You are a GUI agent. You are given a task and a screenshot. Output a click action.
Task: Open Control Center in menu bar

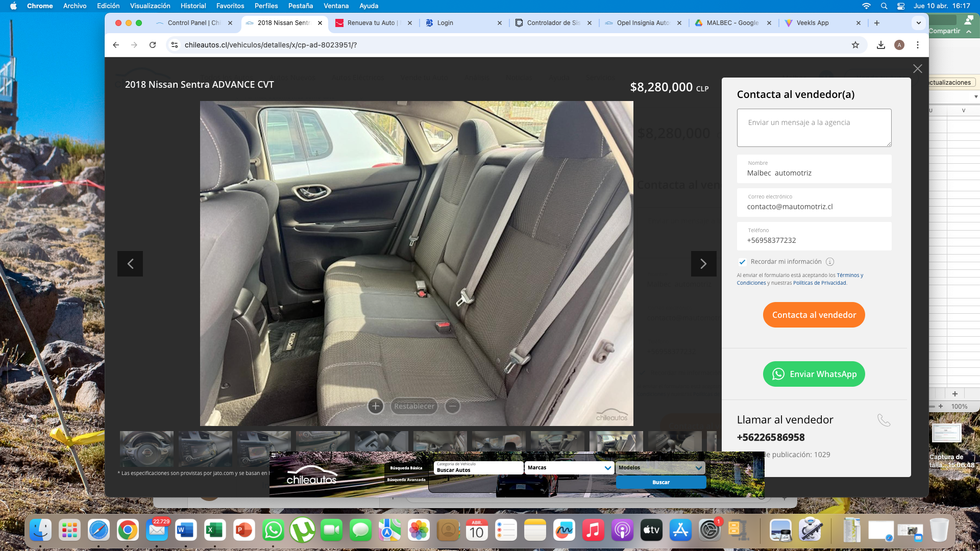coord(901,6)
